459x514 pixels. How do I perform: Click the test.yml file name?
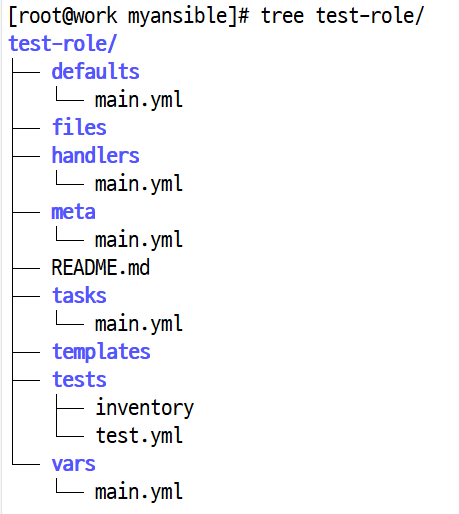tap(139, 436)
